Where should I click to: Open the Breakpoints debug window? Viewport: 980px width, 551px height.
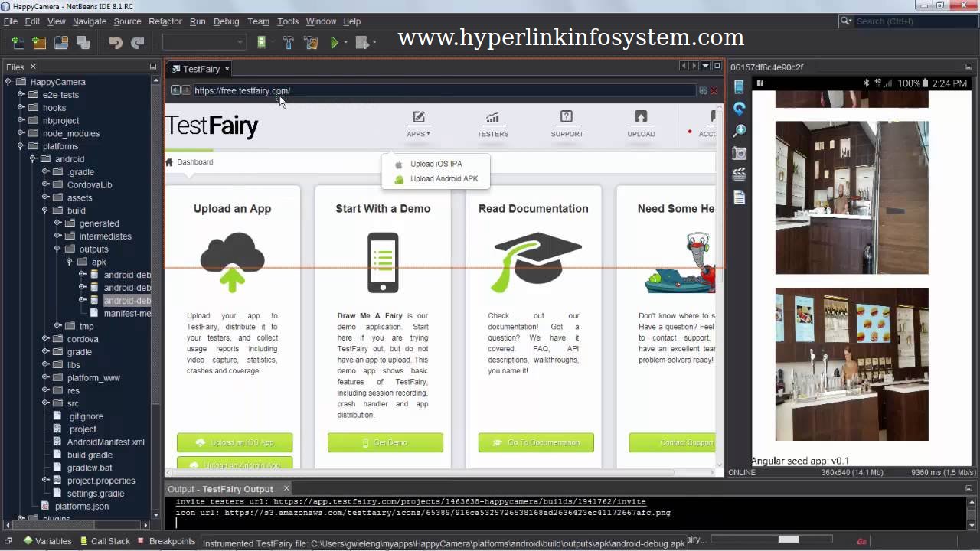point(166,541)
